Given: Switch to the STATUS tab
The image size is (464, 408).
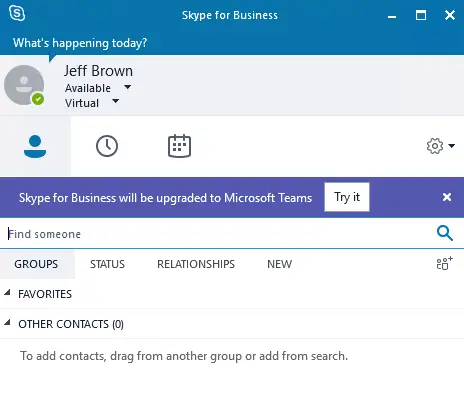Looking at the screenshot, I should pos(107,264).
